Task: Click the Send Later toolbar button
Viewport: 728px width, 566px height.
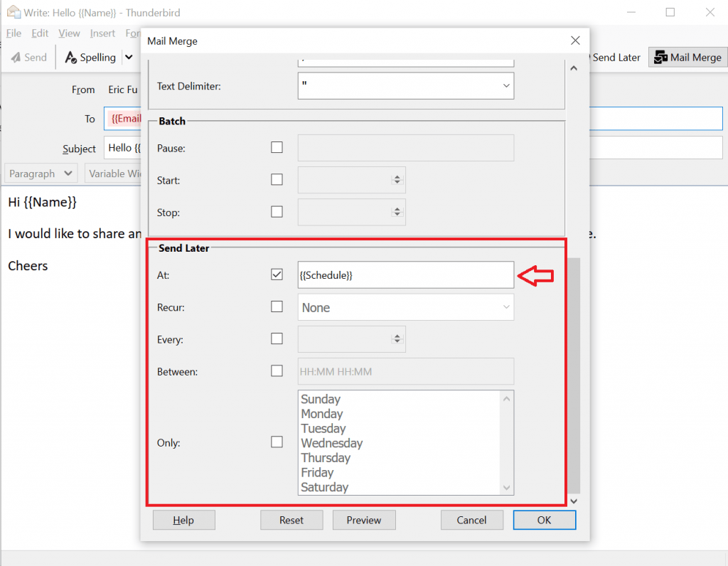Action: [x=613, y=58]
